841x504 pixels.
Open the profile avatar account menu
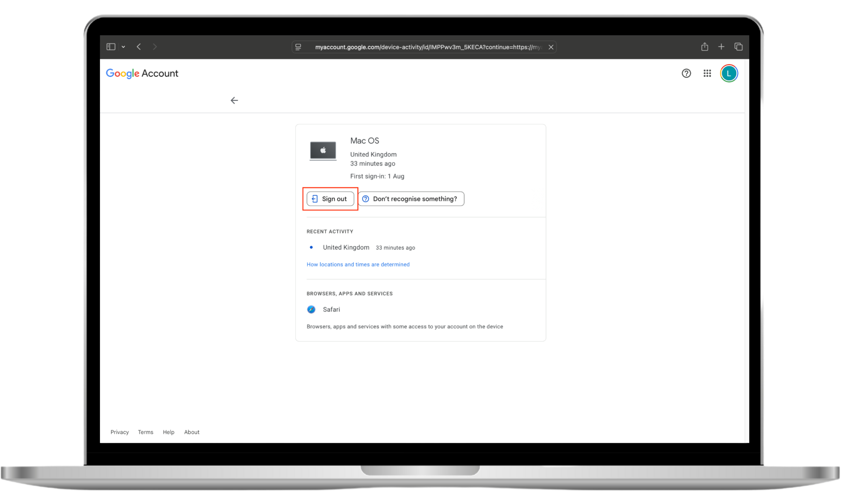click(729, 73)
